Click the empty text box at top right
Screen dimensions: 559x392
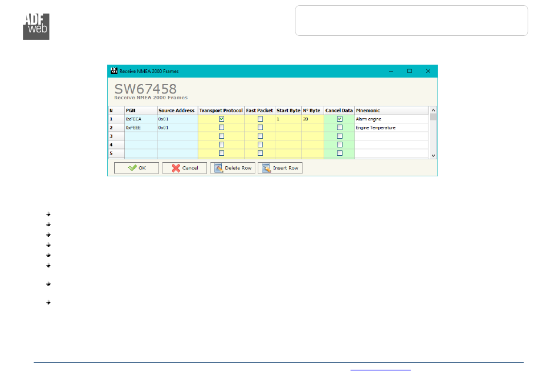pyautogui.click(x=411, y=21)
